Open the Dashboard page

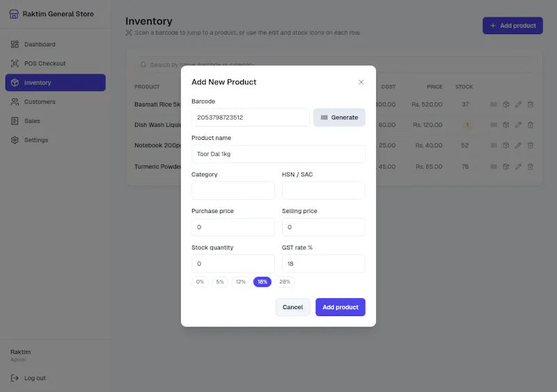pos(56,45)
